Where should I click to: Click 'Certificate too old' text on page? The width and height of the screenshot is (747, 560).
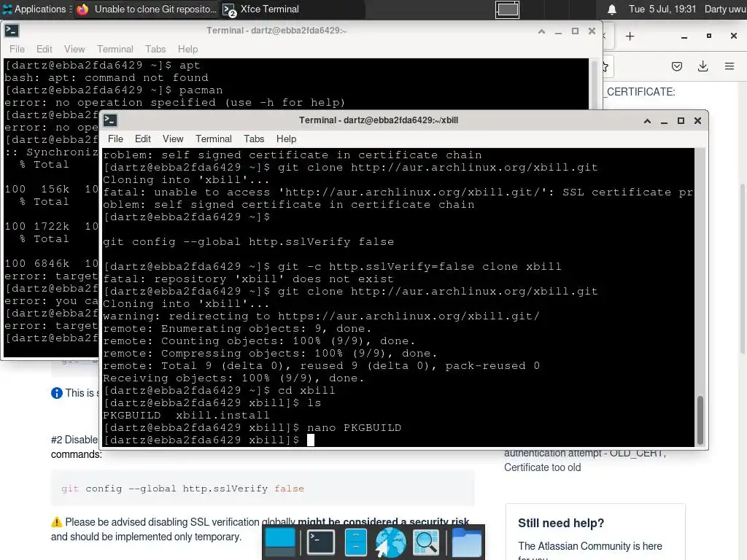[x=542, y=467]
